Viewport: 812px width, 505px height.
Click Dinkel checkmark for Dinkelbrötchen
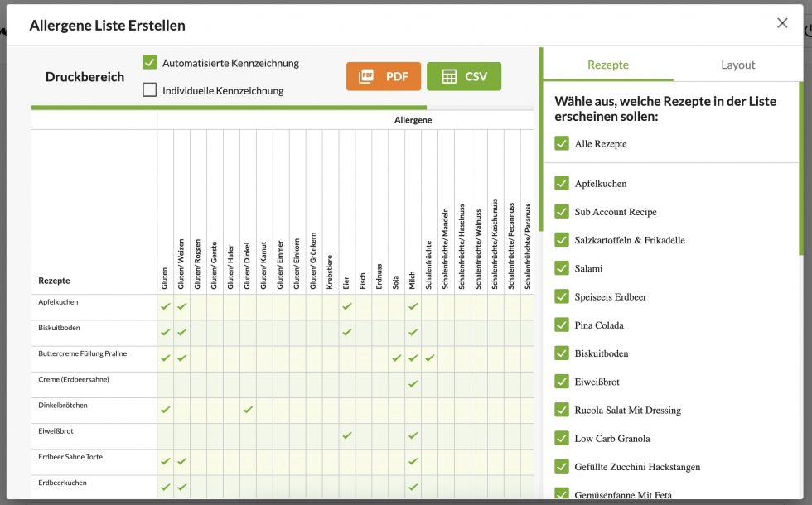248,409
